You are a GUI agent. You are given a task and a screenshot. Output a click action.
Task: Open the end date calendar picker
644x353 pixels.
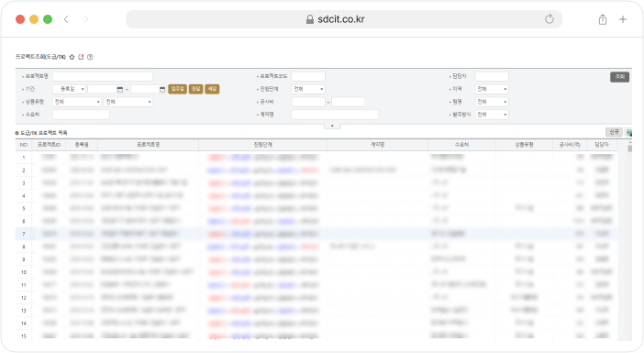coord(162,89)
